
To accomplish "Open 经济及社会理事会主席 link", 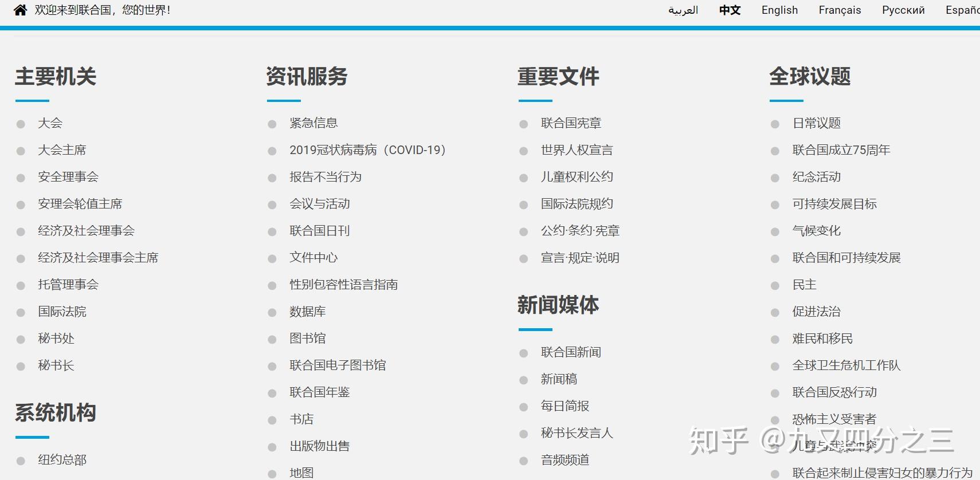I will coord(98,258).
